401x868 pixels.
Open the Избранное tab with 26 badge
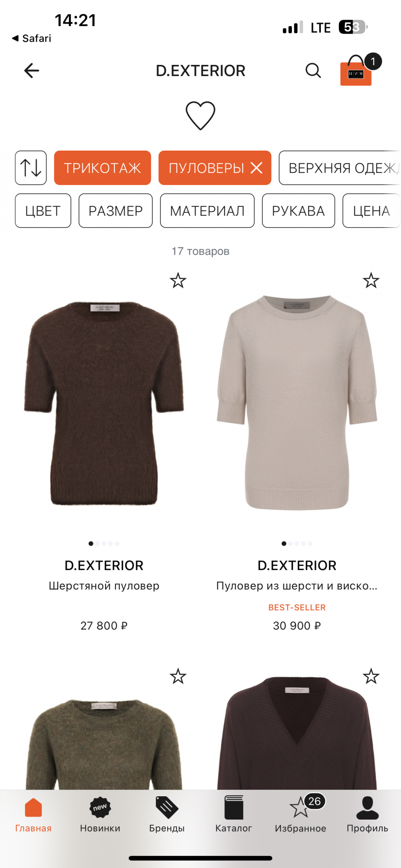click(x=300, y=815)
